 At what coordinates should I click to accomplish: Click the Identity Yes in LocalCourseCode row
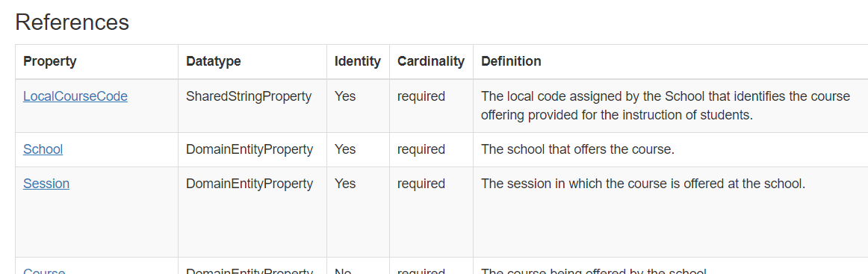[345, 96]
